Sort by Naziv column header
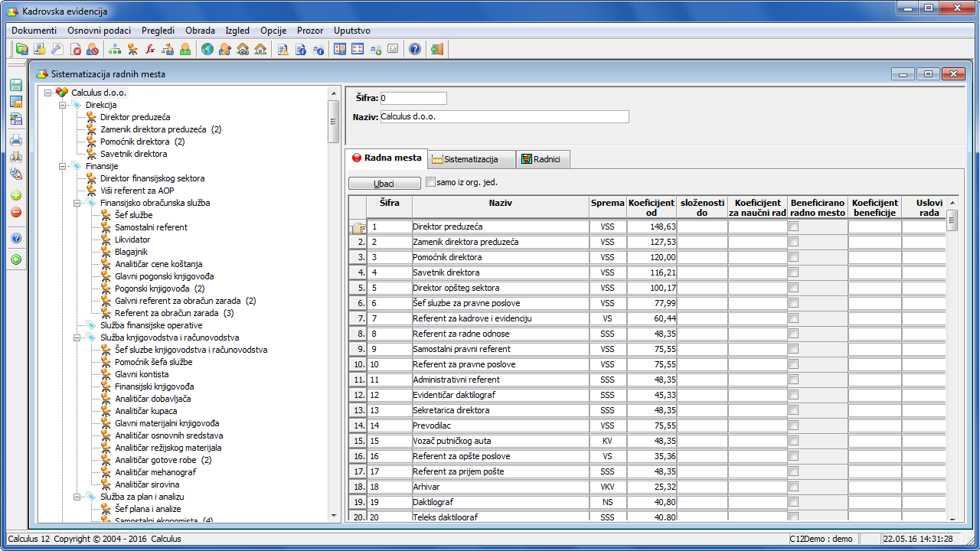This screenshot has width=980, height=551. coord(501,207)
